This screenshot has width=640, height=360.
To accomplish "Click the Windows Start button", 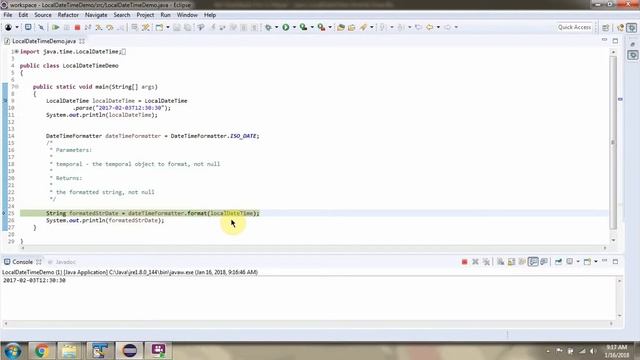I will [x=13, y=351].
